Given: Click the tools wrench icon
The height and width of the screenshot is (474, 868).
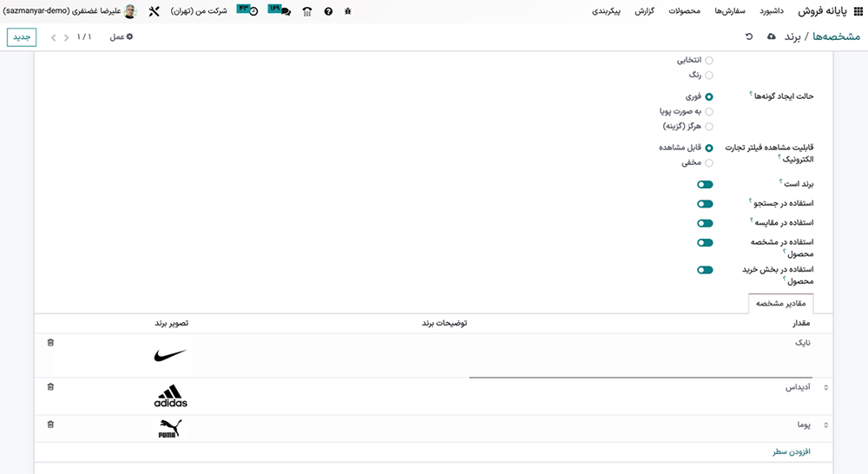Looking at the screenshot, I should (154, 11).
